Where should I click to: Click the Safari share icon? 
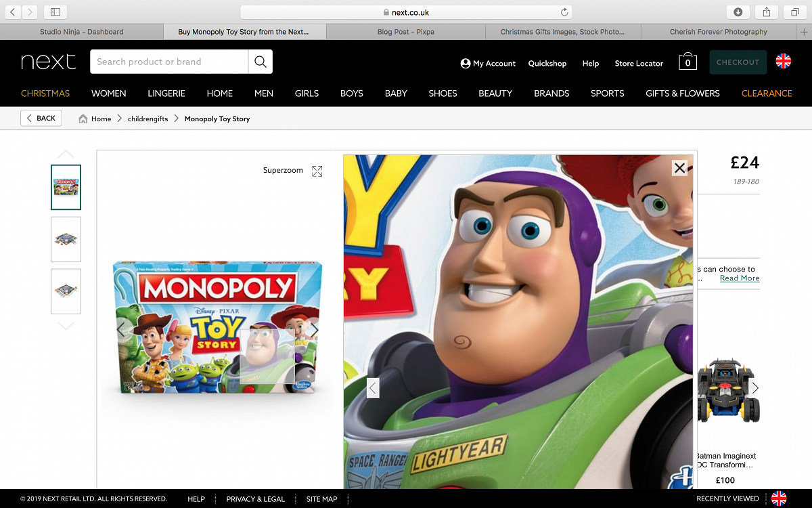point(767,12)
